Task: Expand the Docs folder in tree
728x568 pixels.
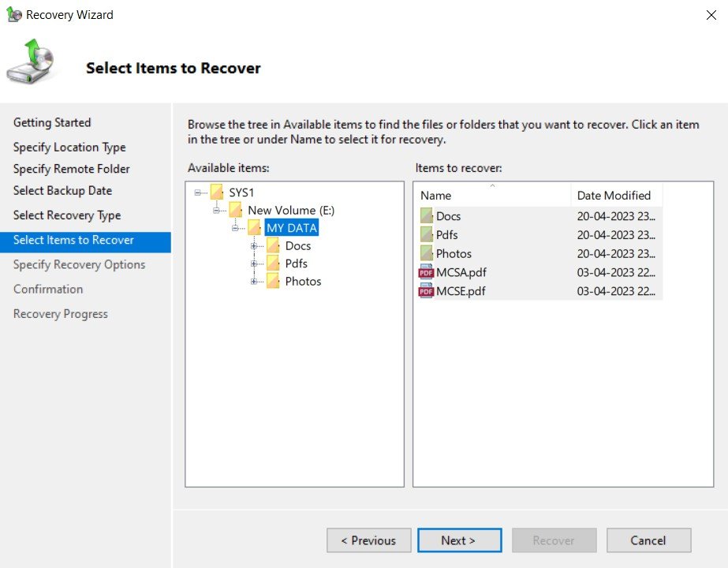Action: pos(253,245)
